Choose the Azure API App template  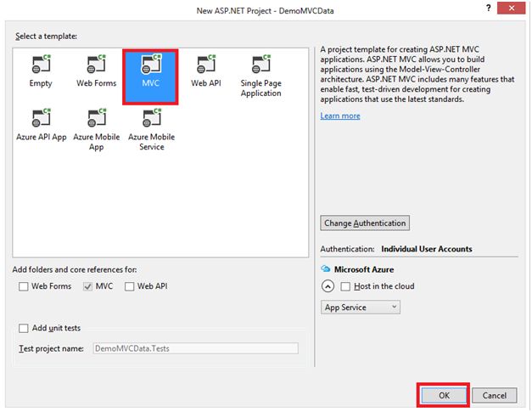(x=42, y=125)
